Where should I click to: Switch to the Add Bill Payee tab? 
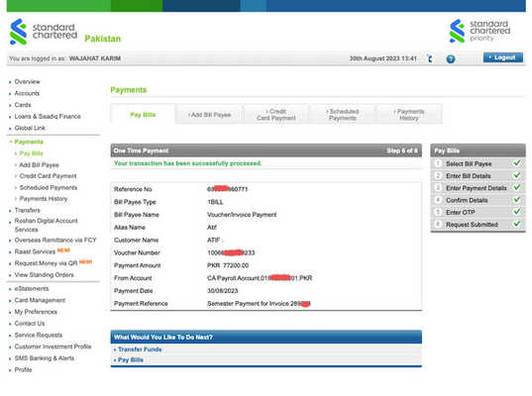[x=210, y=115]
